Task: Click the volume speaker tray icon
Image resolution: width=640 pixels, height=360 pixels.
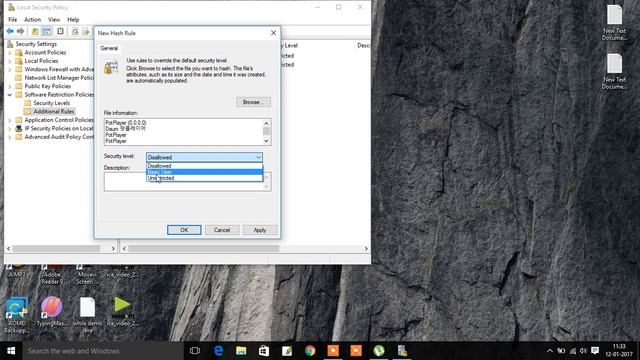Action: tap(583, 351)
